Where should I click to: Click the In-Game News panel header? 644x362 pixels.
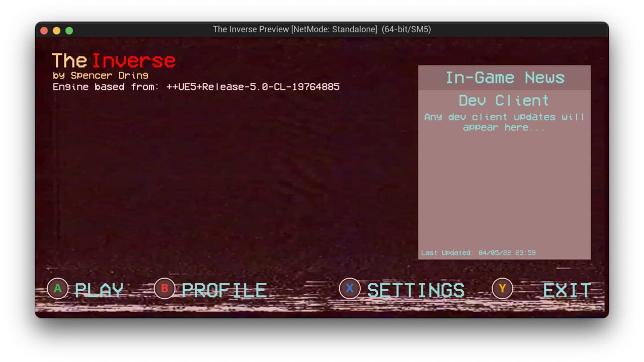point(505,77)
